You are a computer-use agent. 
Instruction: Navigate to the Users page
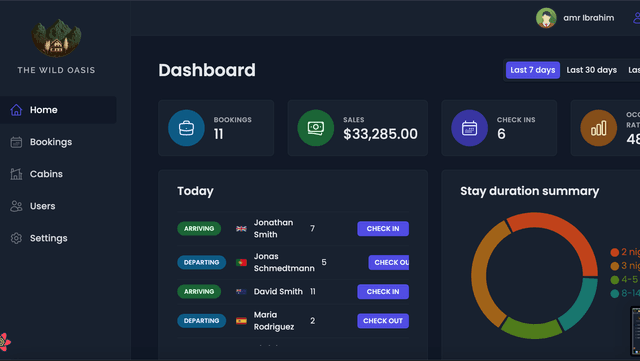[x=58, y=206]
